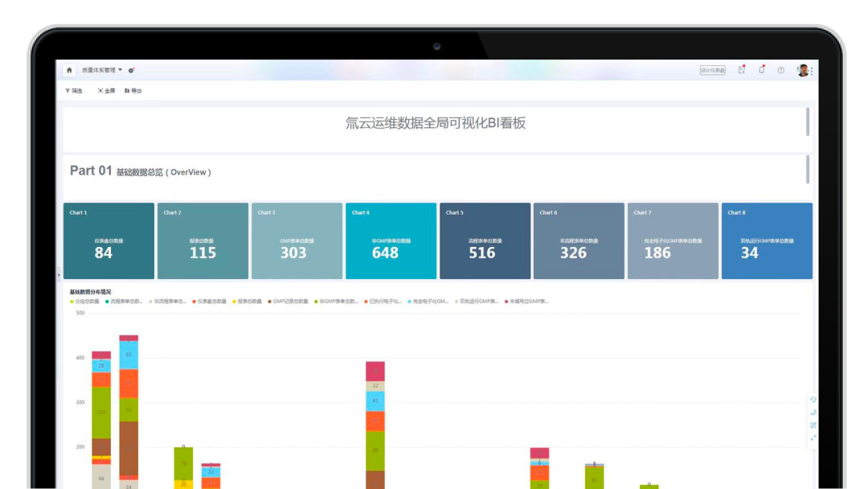Click the stacked bar with pink 22 segment

tap(375, 425)
